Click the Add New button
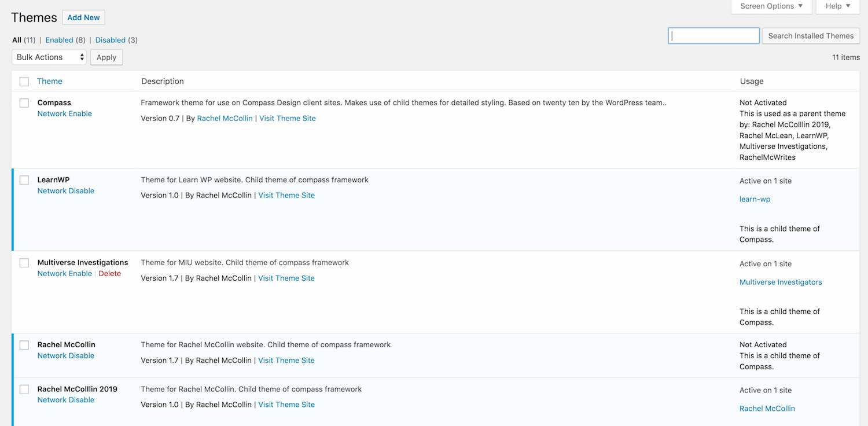 [x=83, y=17]
